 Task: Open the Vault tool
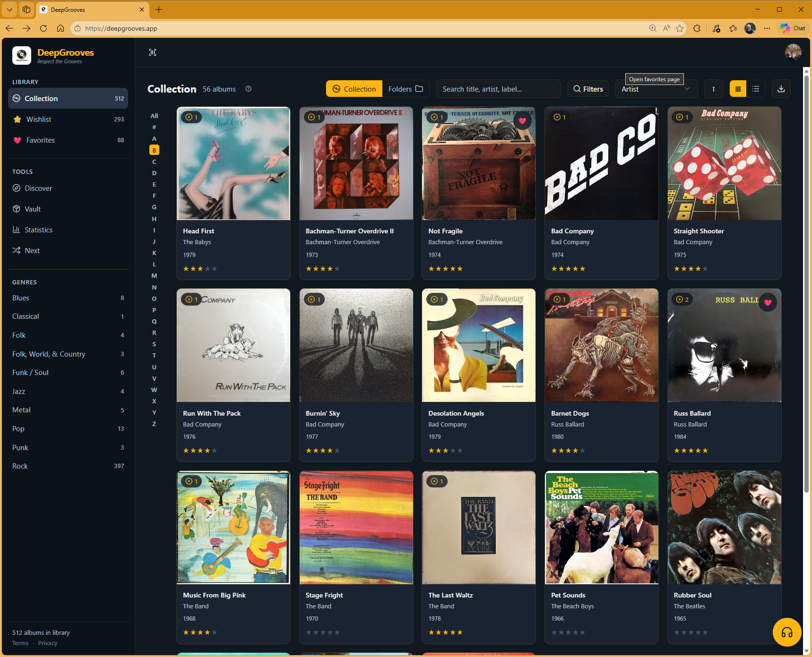click(68, 209)
